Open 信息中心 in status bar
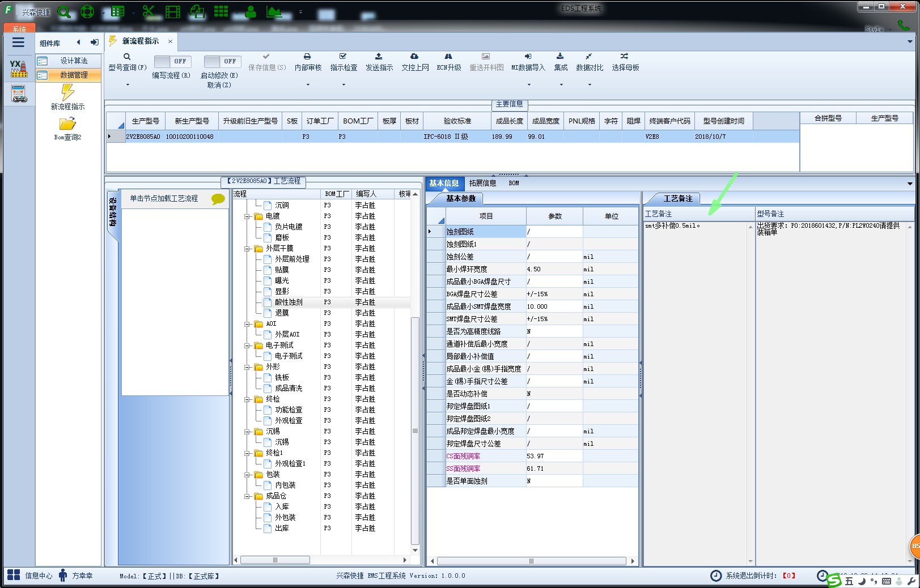Viewport: 920px width, 588px height. tap(30, 576)
